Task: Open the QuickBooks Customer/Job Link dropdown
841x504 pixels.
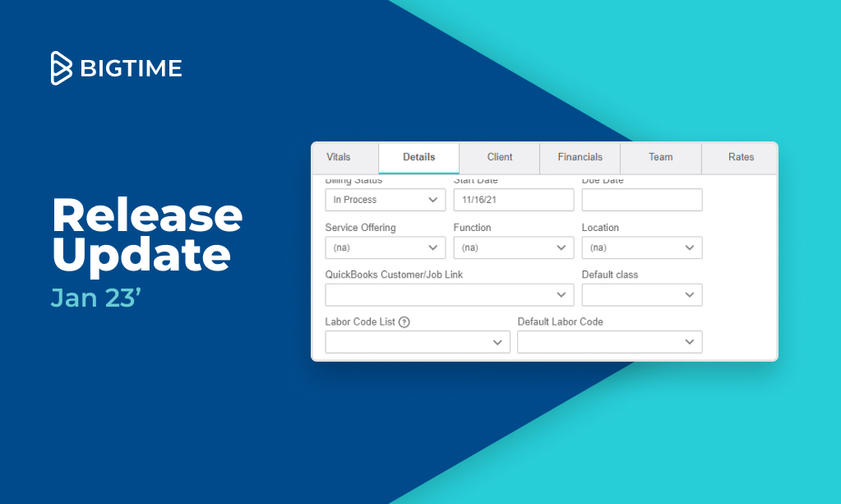Action: click(450, 295)
